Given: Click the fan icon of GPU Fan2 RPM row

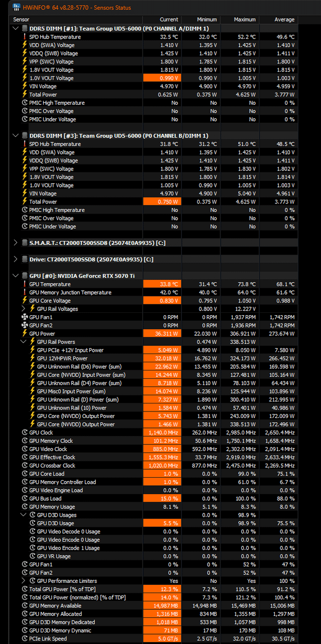Looking at the screenshot, I should coord(25,325).
